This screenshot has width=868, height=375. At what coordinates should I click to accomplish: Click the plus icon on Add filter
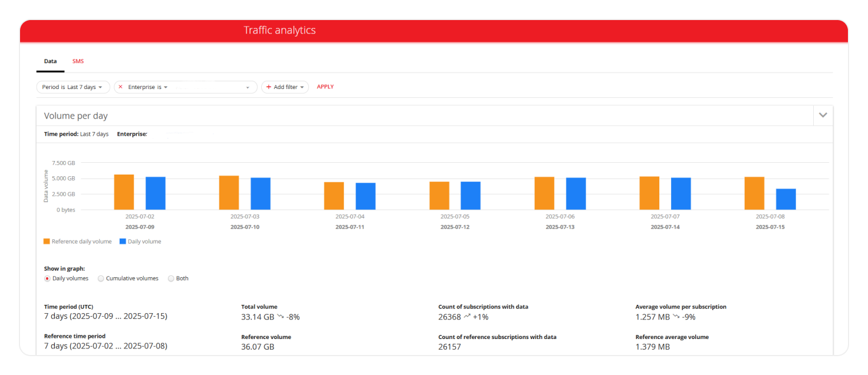coord(269,87)
